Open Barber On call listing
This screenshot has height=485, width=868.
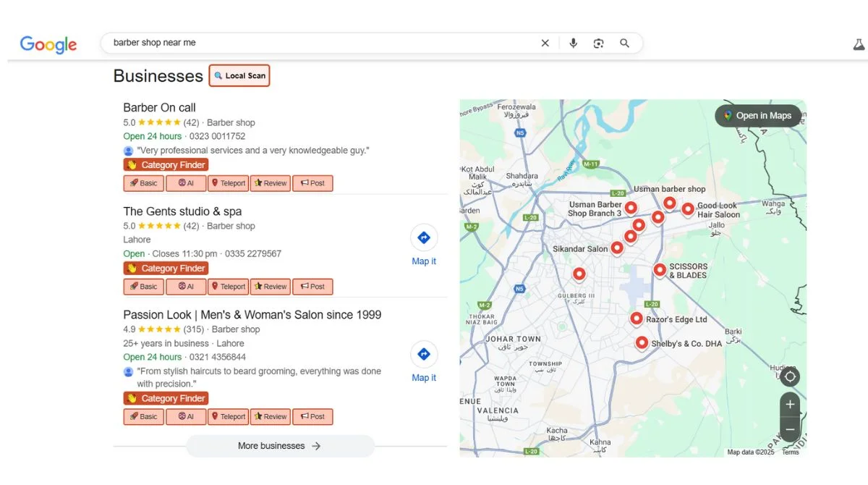[x=159, y=107]
